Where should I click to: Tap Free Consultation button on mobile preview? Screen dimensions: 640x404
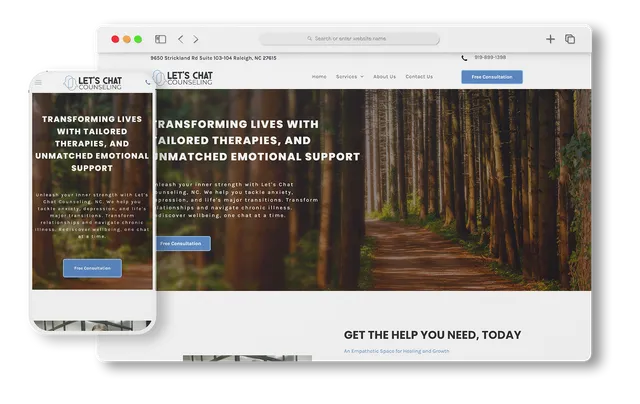[x=92, y=268]
